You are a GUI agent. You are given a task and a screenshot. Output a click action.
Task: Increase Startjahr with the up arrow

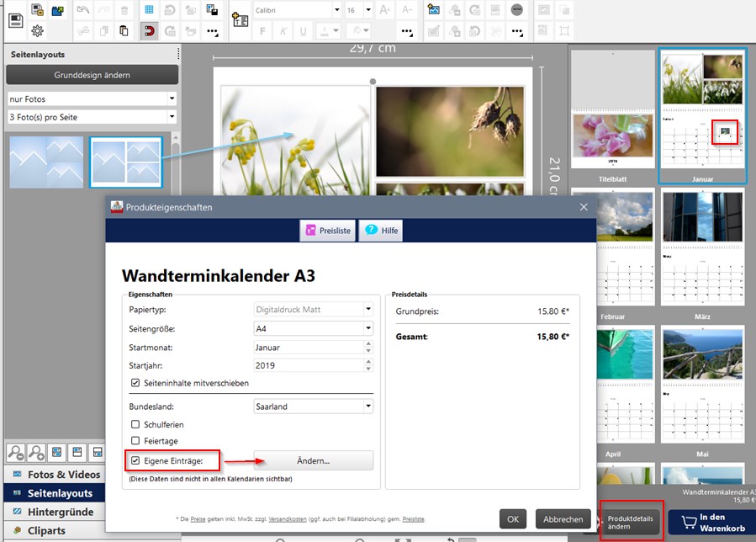tap(367, 363)
